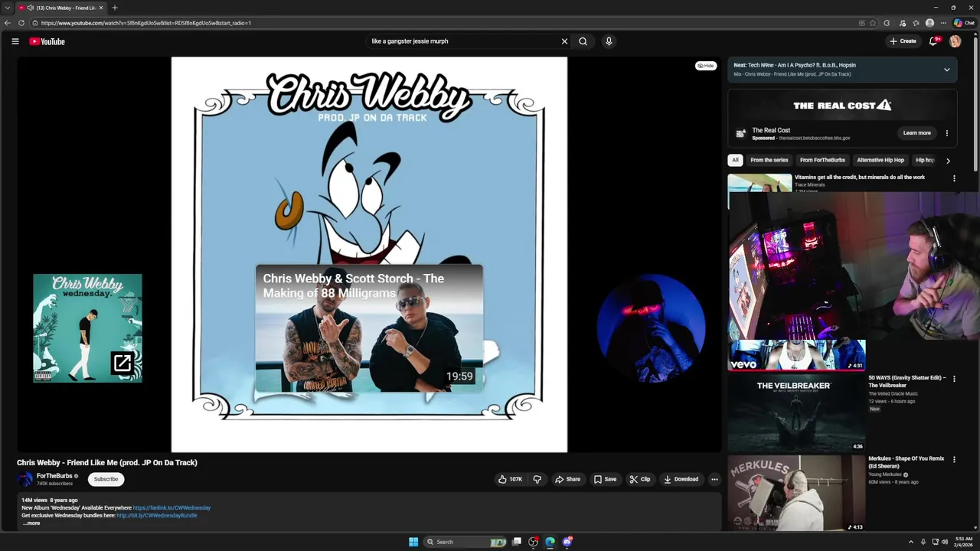Download the video

click(681, 479)
